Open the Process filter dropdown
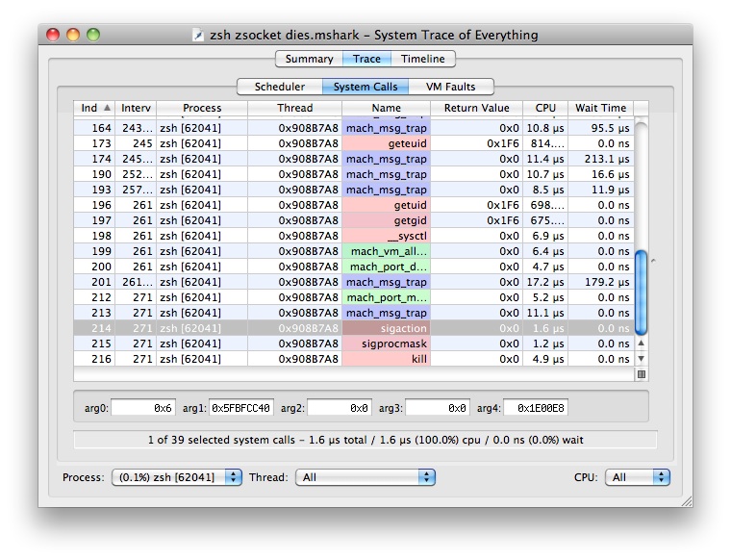The image size is (731, 560). pos(177,477)
